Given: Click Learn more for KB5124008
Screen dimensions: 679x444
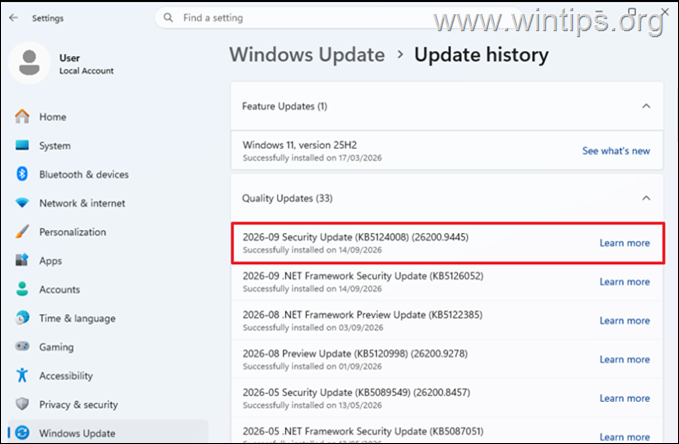Looking at the screenshot, I should [624, 243].
